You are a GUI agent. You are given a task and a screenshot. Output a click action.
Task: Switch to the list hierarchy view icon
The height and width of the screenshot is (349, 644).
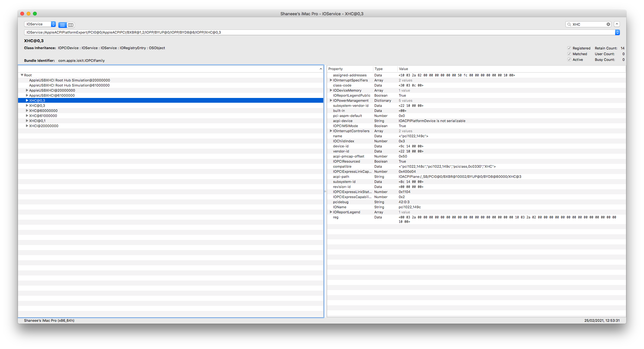[62, 25]
